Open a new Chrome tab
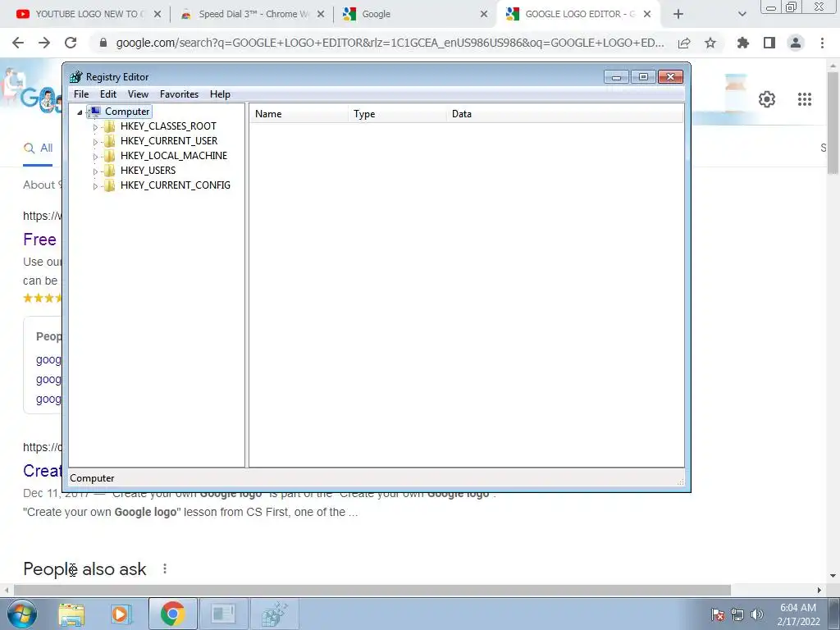 click(678, 14)
